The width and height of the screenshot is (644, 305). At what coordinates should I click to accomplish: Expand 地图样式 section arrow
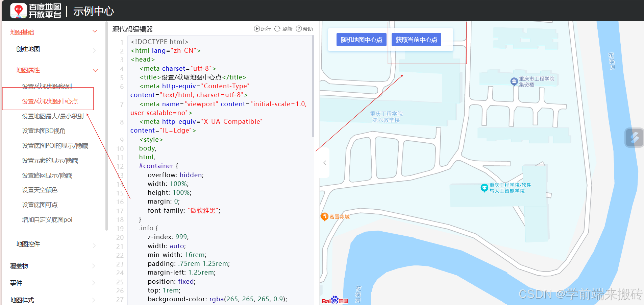click(x=94, y=300)
